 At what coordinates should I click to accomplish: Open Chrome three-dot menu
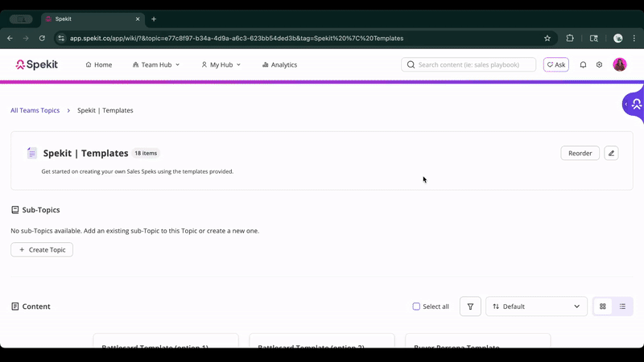click(634, 38)
